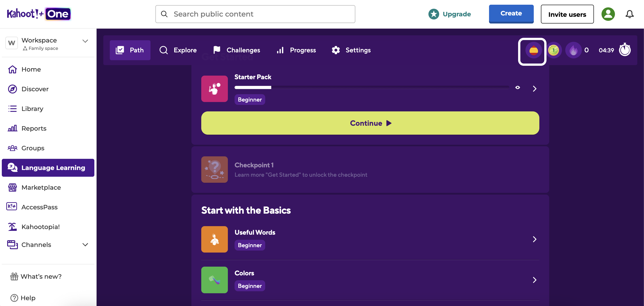
Task: Open Marketplace in the sidebar
Action: coord(48,187)
